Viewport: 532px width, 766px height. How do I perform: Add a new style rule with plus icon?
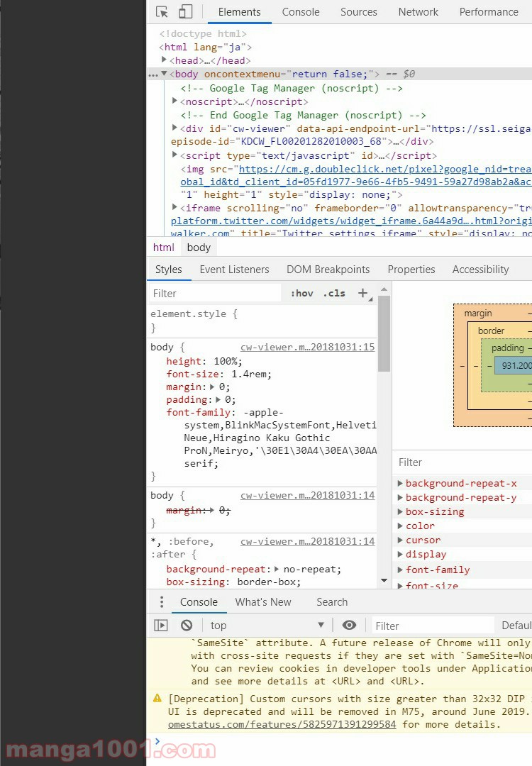[363, 293]
